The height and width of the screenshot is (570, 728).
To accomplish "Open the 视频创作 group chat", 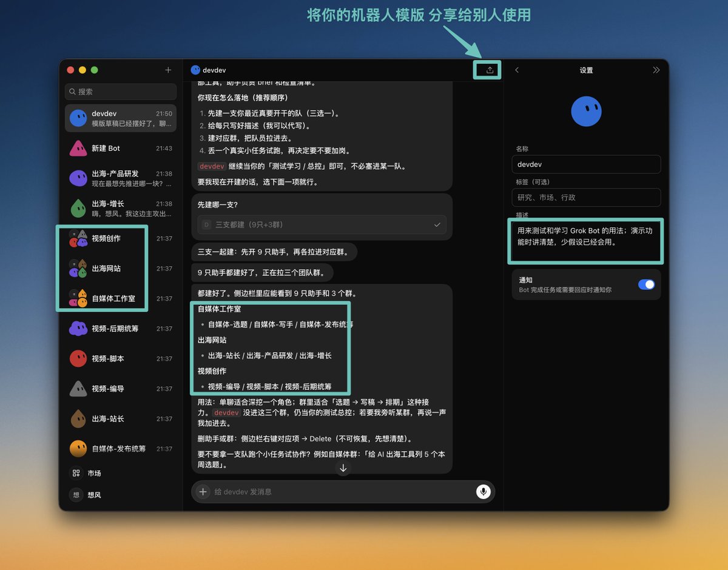I will pos(121,238).
